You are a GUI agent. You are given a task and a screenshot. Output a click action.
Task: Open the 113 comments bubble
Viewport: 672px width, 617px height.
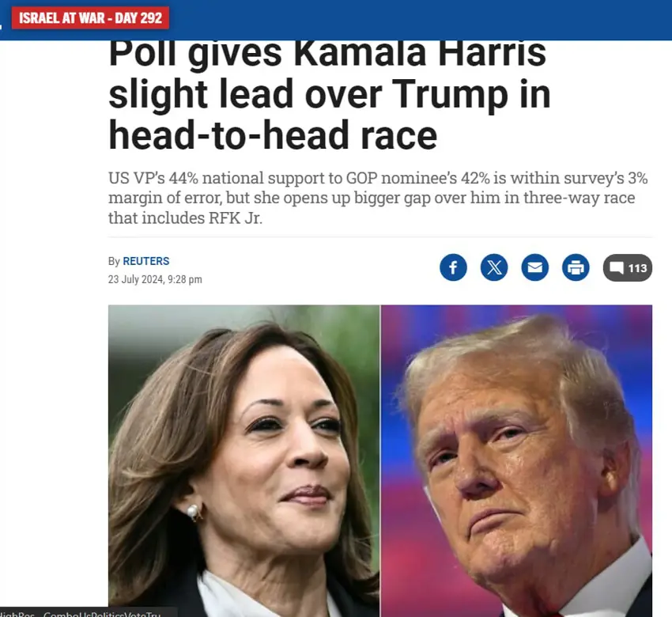628,267
